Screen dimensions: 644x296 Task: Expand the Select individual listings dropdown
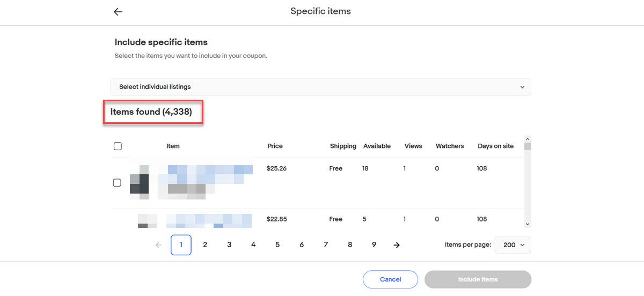click(x=320, y=87)
